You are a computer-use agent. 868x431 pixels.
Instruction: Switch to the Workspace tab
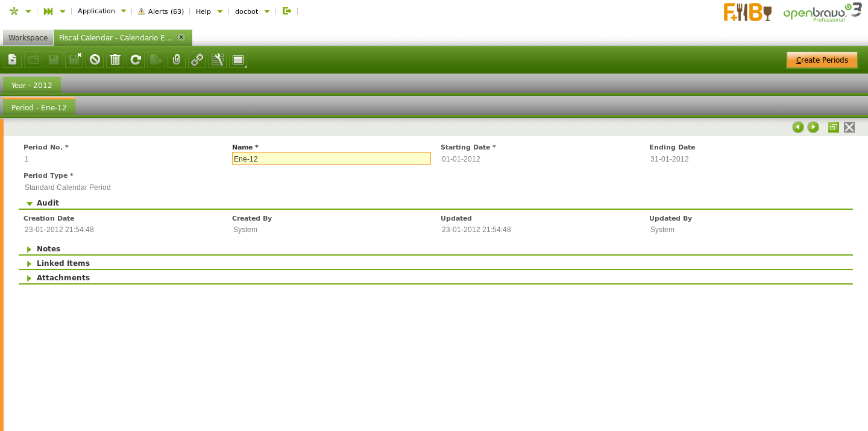pos(28,38)
